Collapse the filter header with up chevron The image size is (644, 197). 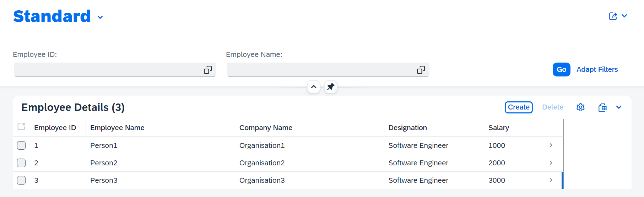pos(314,87)
